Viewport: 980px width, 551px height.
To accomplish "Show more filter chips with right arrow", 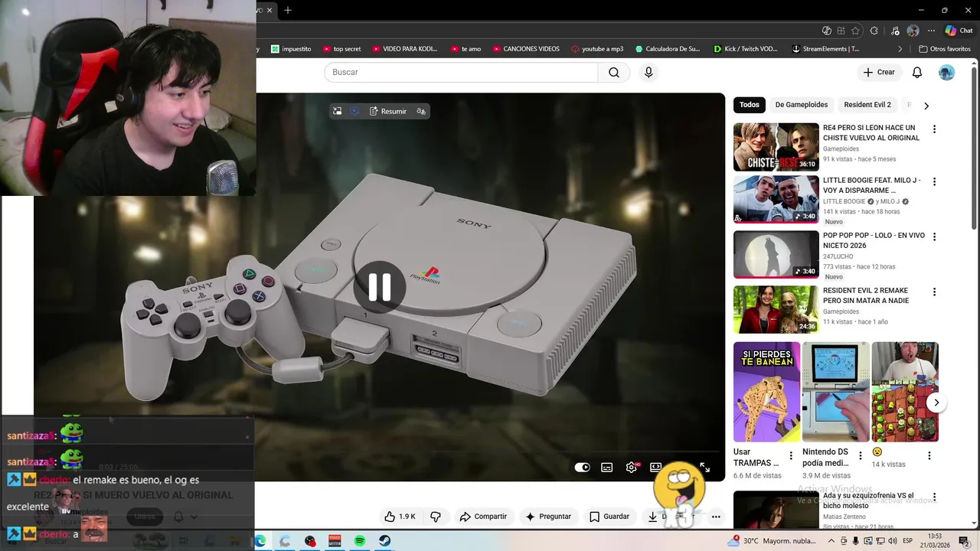I will click(926, 106).
